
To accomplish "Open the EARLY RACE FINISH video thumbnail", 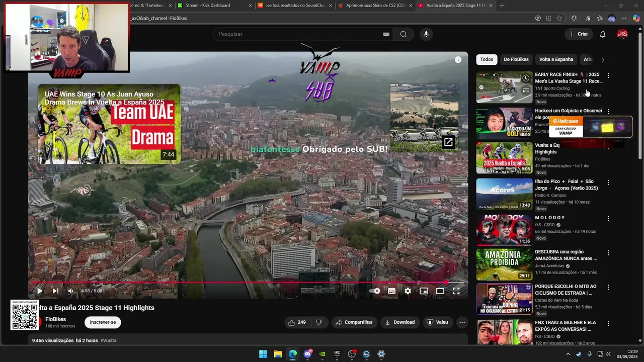I will [504, 87].
